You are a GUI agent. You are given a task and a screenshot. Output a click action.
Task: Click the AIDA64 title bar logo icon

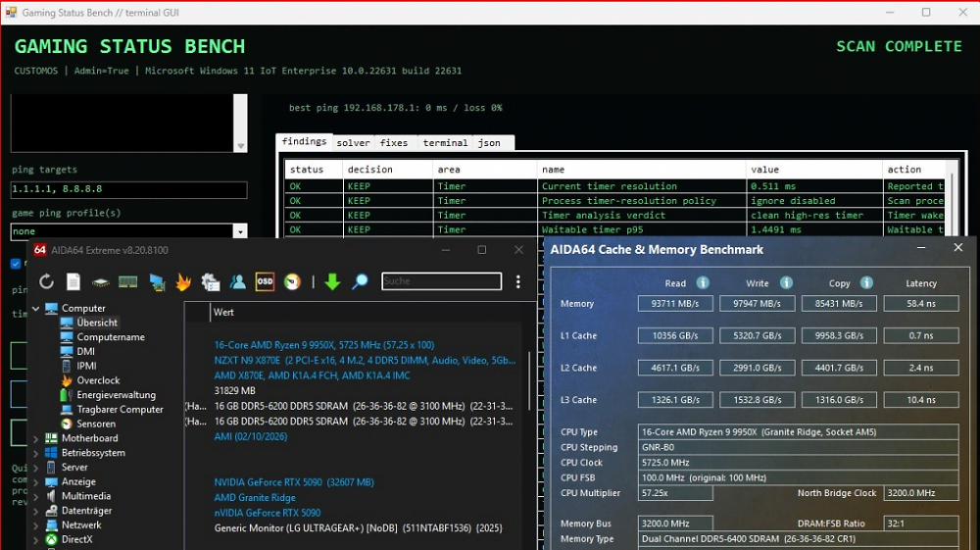click(40, 250)
